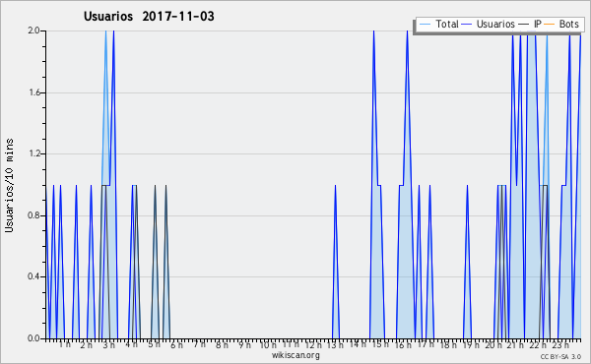Click the '10 h' x-axis label
Image resolution: width=591 pixels, height=364 pixels.
pos(268,344)
